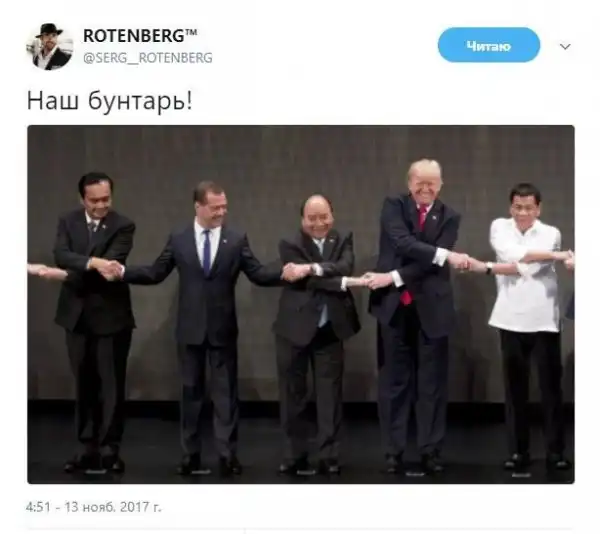Image resolution: width=600 pixels, height=534 pixels.
Task: Click the word бунтарь! in the tweet
Action: tap(140, 102)
